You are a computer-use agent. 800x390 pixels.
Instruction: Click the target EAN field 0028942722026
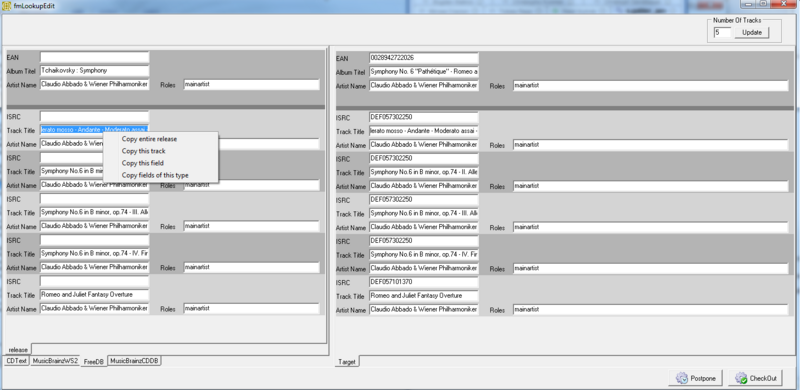[424, 58]
